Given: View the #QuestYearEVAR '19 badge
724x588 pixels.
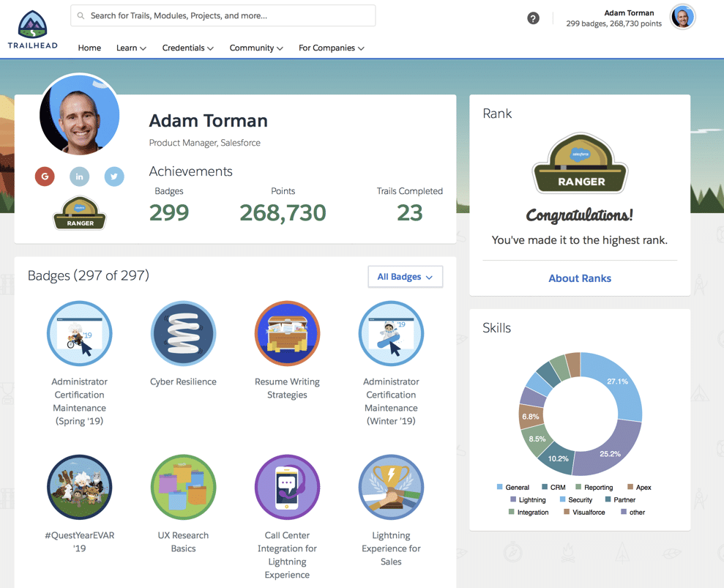Looking at the screenshot, I should 79,487.
